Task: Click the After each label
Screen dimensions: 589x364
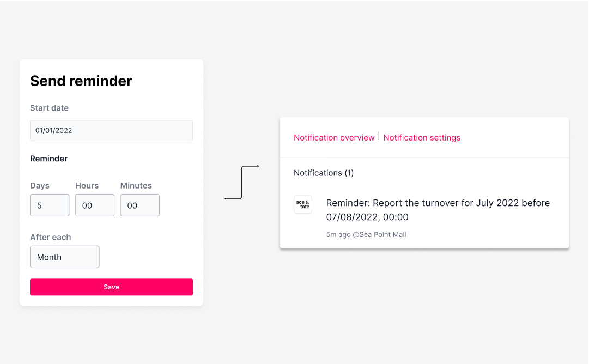Action: coord(50,238)
